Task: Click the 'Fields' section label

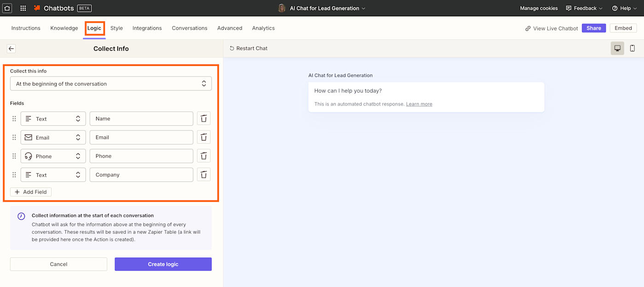Action: click(17, 103)
